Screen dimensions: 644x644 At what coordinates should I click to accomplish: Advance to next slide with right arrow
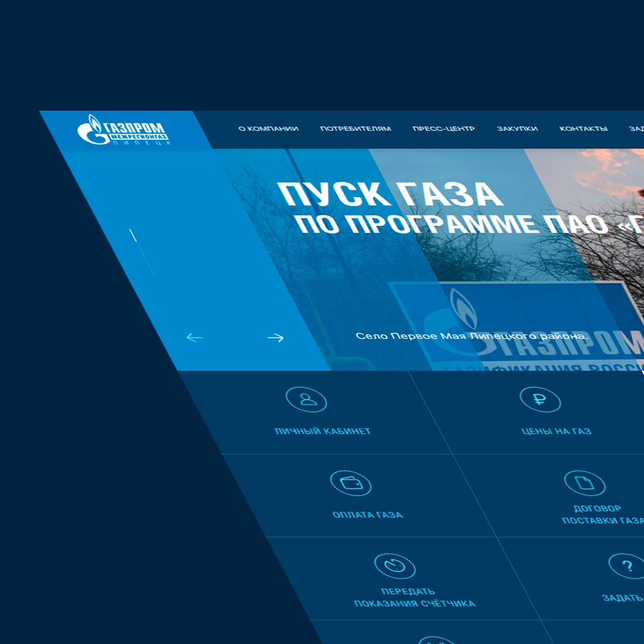tap(276, 337)
